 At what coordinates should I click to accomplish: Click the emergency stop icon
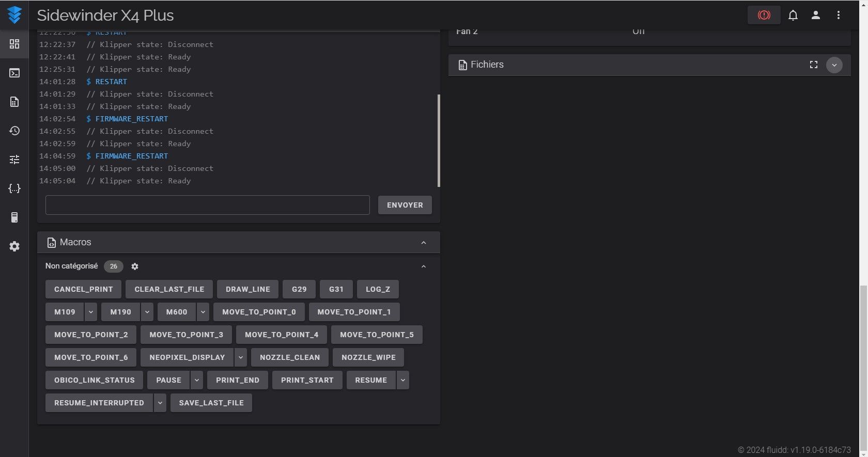(x=764, y=15)
